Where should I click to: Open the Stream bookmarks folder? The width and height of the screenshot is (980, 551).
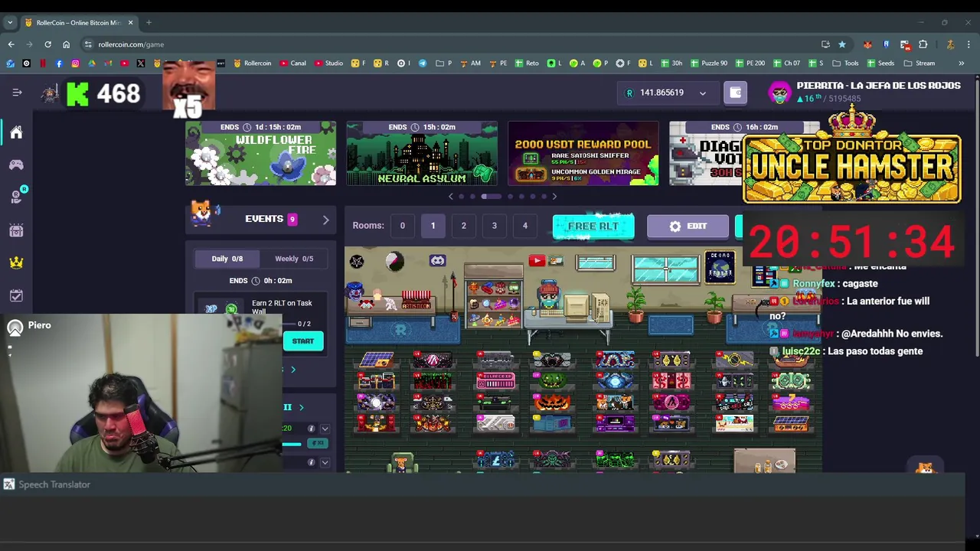pyautogui.click(x=920, y=63)
